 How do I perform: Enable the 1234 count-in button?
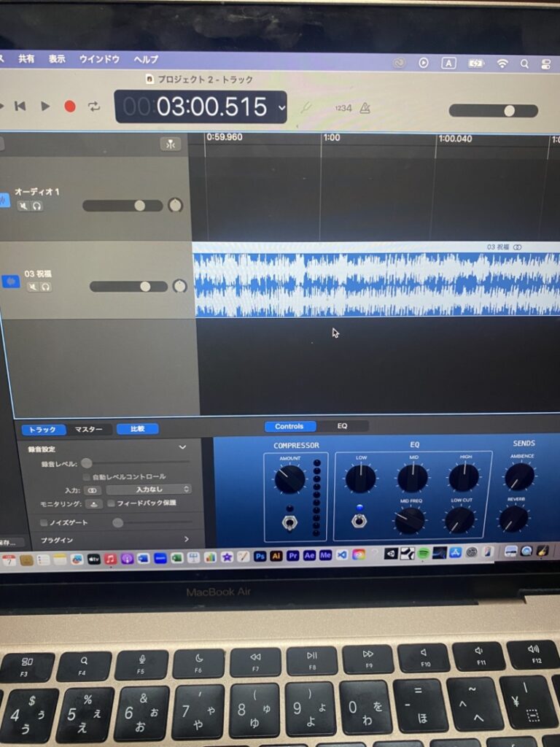click(343, 108)
